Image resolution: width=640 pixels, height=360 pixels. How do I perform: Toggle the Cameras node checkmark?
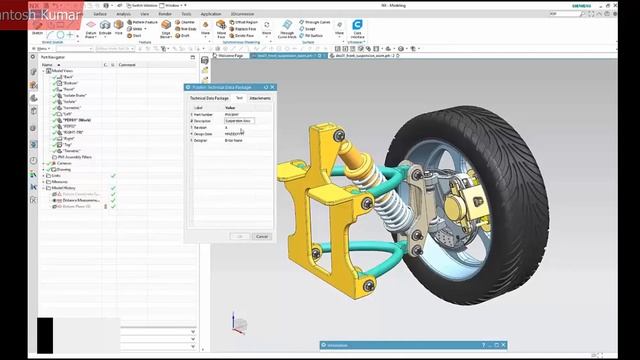coord(49,163)
